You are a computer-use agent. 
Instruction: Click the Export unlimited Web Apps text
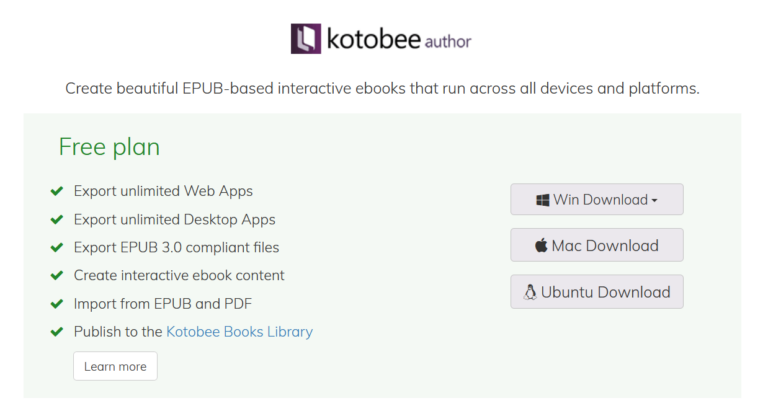(163, 191)
